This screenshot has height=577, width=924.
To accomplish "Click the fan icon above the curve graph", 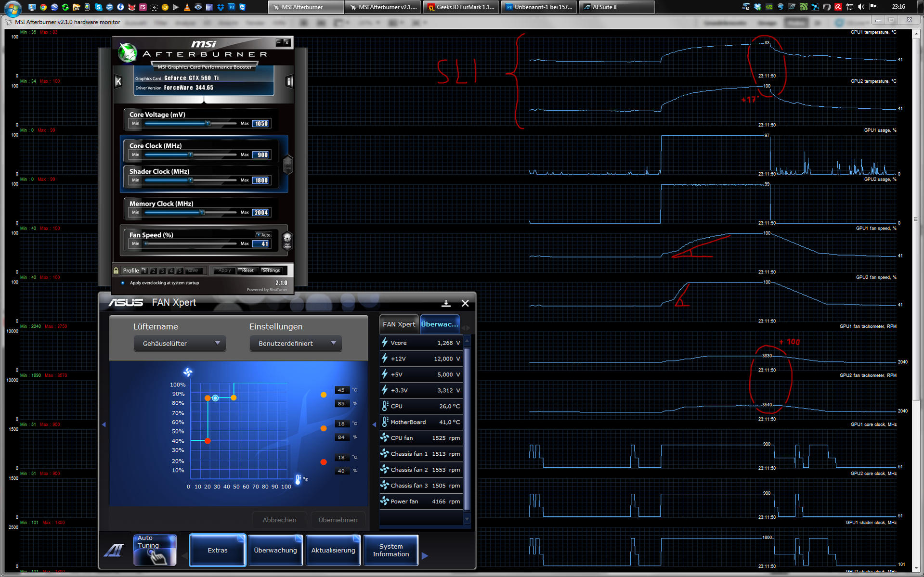I will [188, 372].
